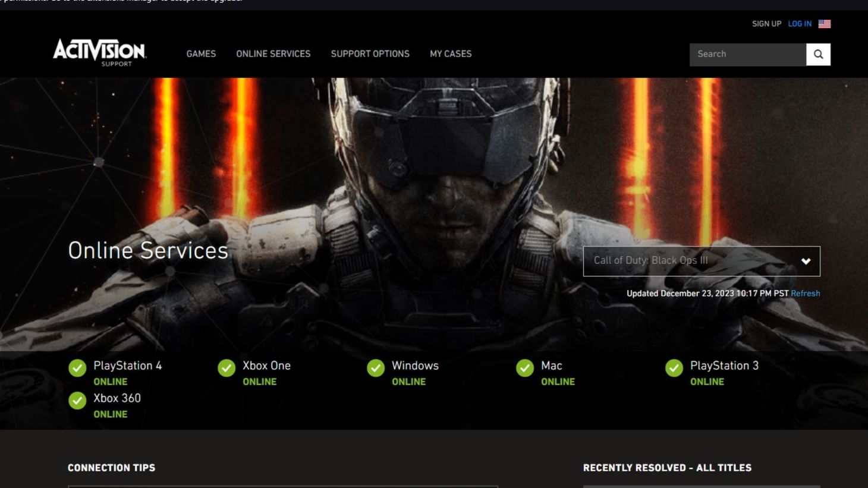This screenshot has width=868, height=488.
Task: Click the Xbox 360 online status icon
Action: (x=77, y=401)
